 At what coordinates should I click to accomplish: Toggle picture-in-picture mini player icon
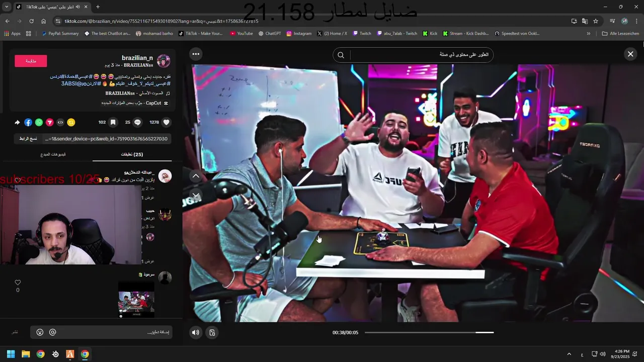[x=212, y=332]
